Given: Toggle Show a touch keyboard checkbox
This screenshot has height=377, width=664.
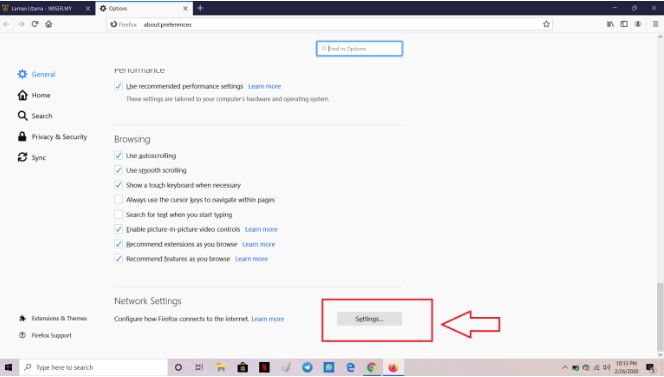Looking at the screenshot, I should pyautogui.click(x=118, y=185).
